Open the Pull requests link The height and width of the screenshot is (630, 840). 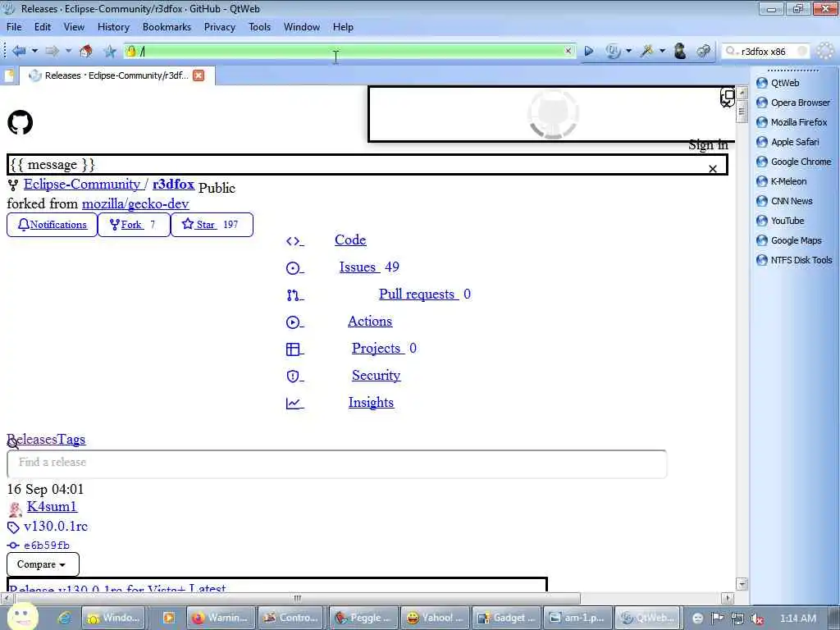pos(418,294)
